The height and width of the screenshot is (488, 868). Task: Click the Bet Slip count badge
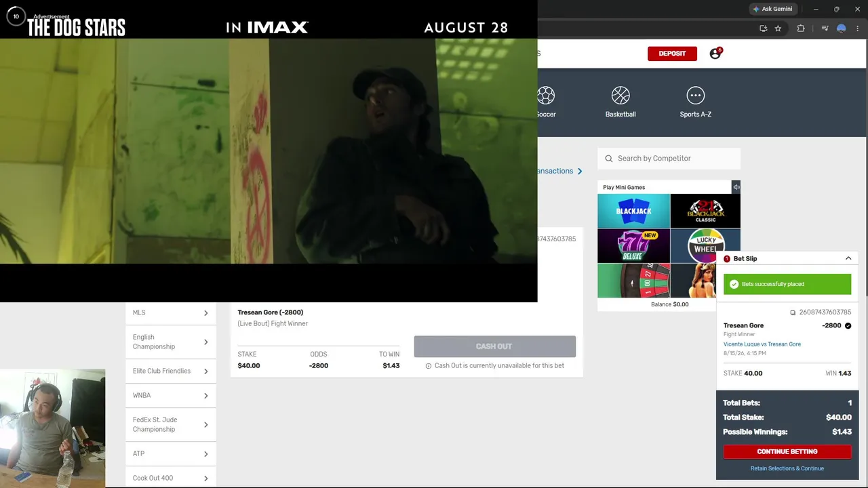point(727,259)
